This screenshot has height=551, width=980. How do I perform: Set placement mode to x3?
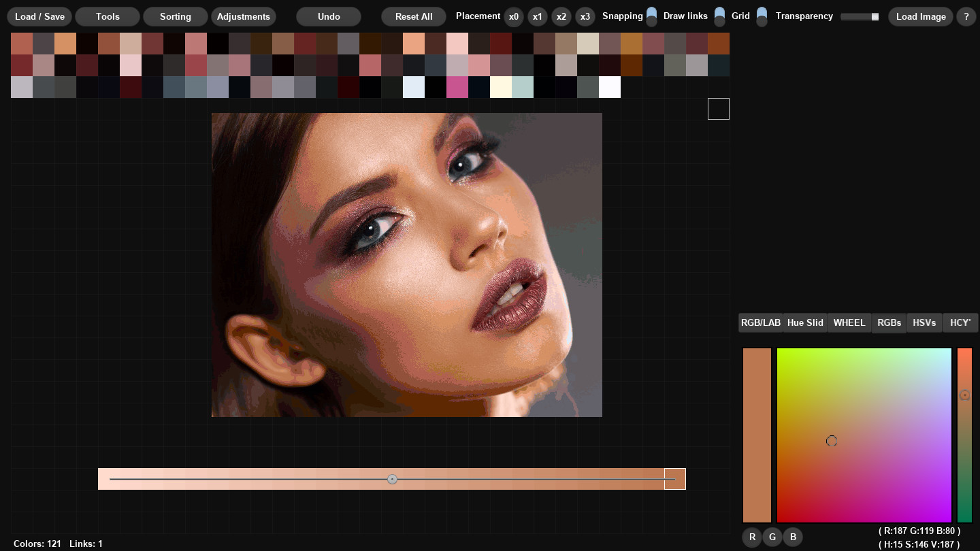point(585,16)
